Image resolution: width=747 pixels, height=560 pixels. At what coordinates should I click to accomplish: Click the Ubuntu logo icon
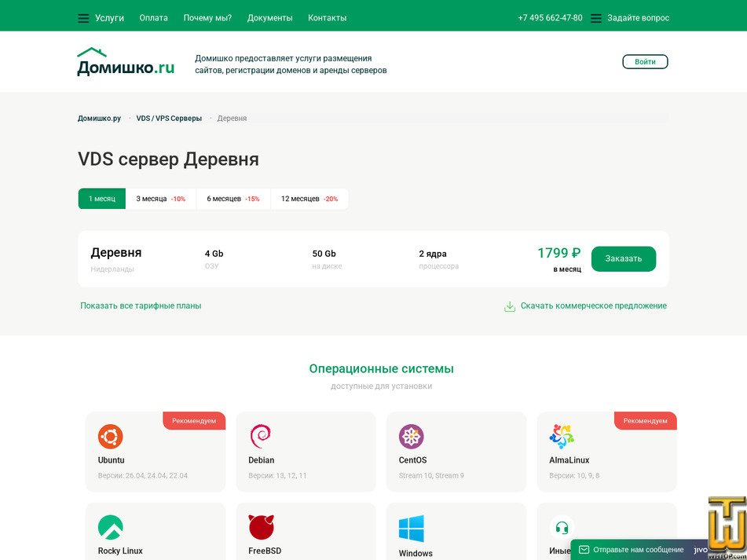click(111, 437)
